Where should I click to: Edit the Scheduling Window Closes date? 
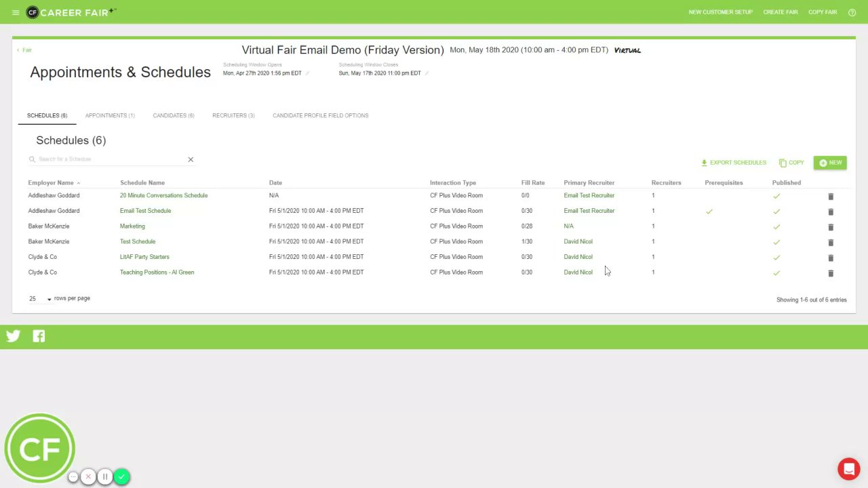pos(427,73)
